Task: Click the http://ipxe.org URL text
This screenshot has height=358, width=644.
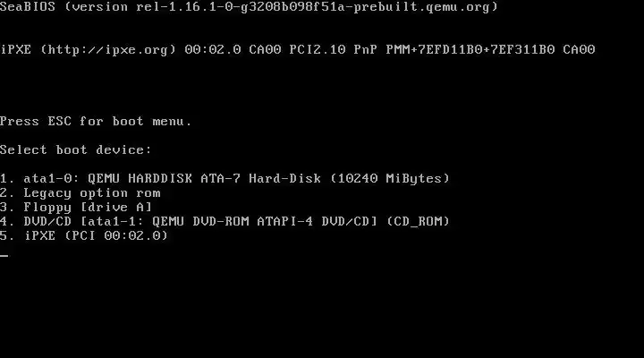Action: click(x=108, y=50)
